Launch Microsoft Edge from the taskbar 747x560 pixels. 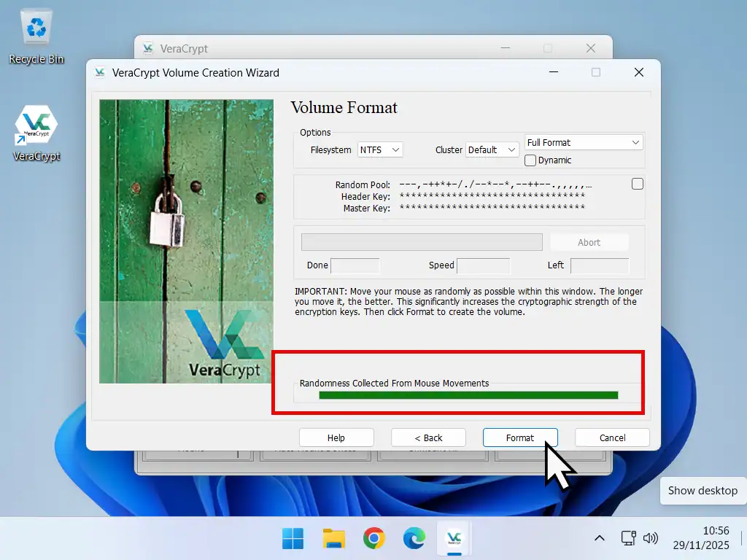(x=414, y=538)
